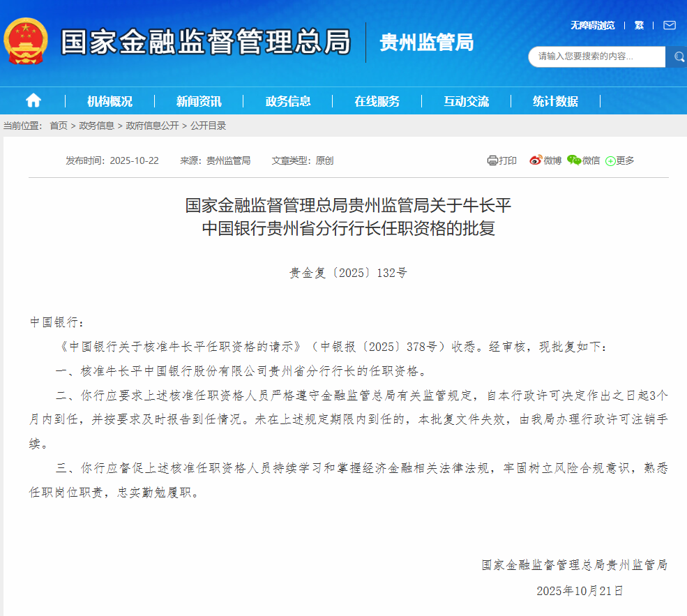Open the 互动交流 menu
The height and width of the screenshot is (616, 687).
tap(466, 101)
